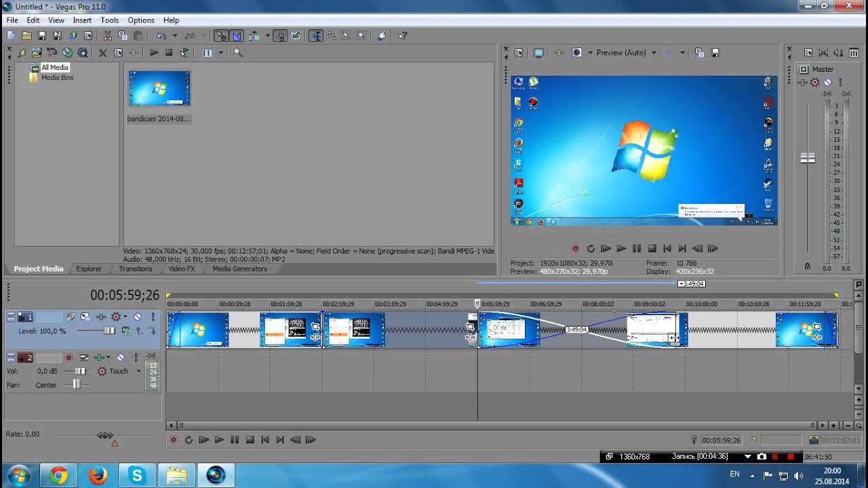
Task: Arm audio track 2 for recording
Action: pos(68,357)
